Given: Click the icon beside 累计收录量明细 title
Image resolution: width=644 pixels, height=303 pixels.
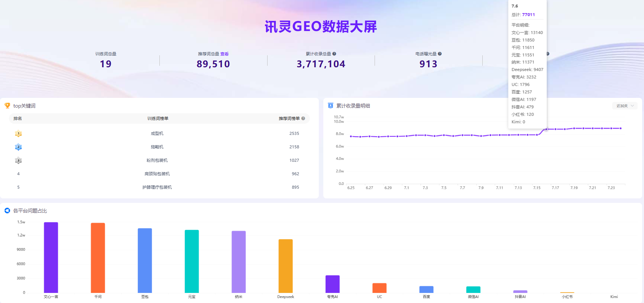Looking at the screenshot, I should [330, 106].
